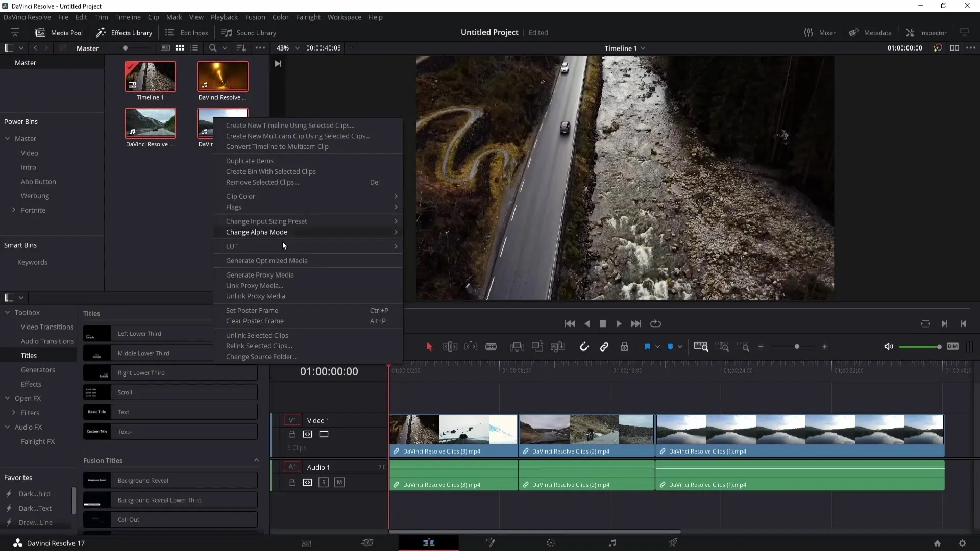Expand the Fortnite Power Bin folder
This screenshot has height=551, width=980.
[x=13, y=210]
